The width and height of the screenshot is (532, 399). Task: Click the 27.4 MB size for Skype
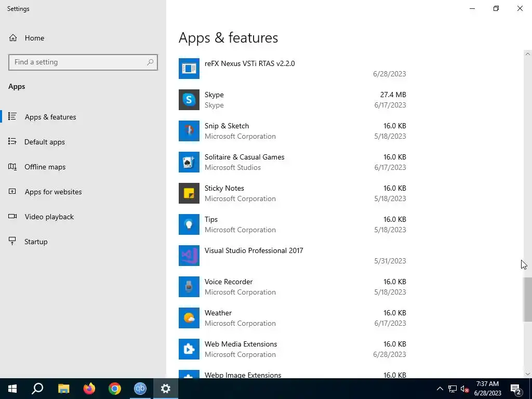pyautogui.click(x=393, y=95)
